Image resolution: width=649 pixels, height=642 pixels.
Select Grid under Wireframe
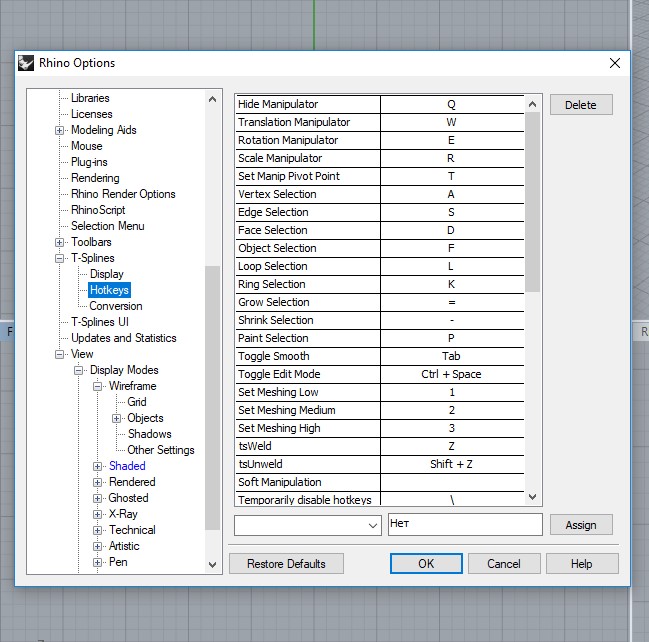137,402
